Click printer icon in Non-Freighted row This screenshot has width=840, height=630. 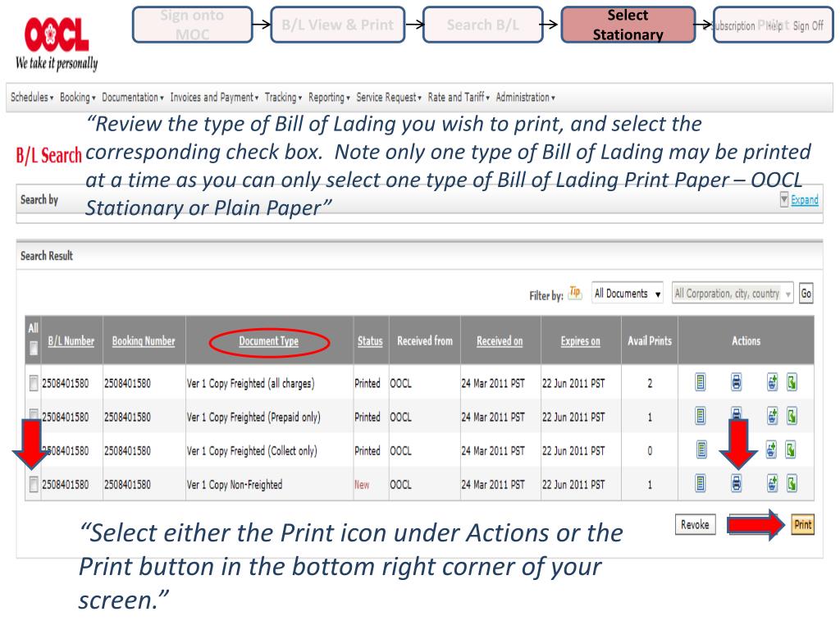[x=736, y=484]
